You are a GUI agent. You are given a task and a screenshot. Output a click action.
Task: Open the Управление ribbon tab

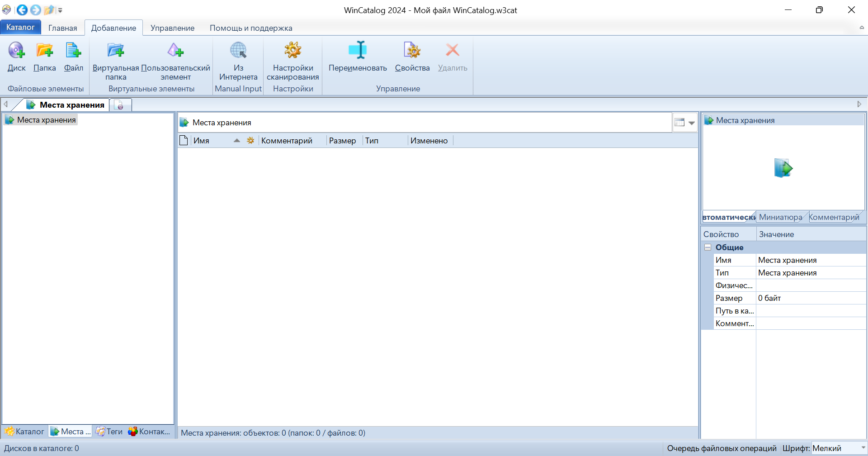point(173,28)
